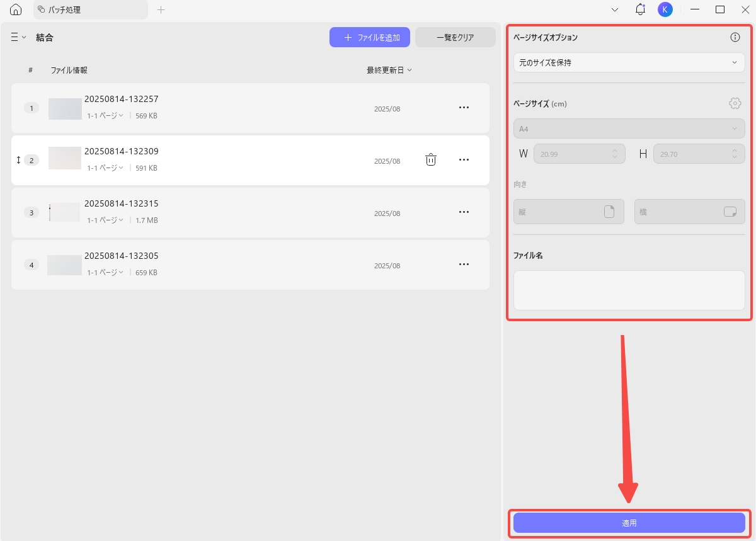Select thumbnail of 20250814-132309

pyautogui.click(x=65, y=158)
